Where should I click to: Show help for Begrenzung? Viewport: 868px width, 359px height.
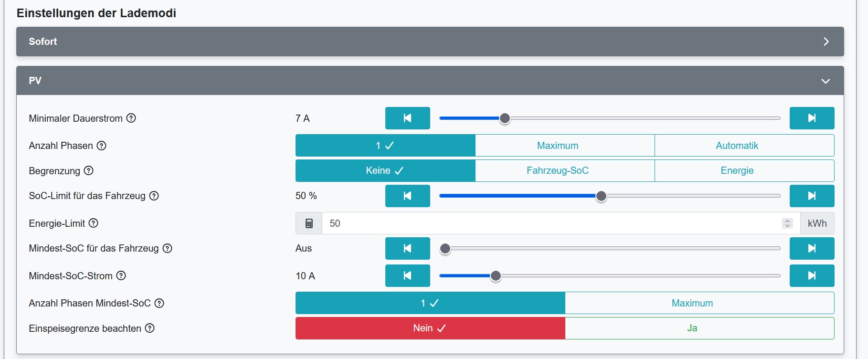click(x=89, y=170)
